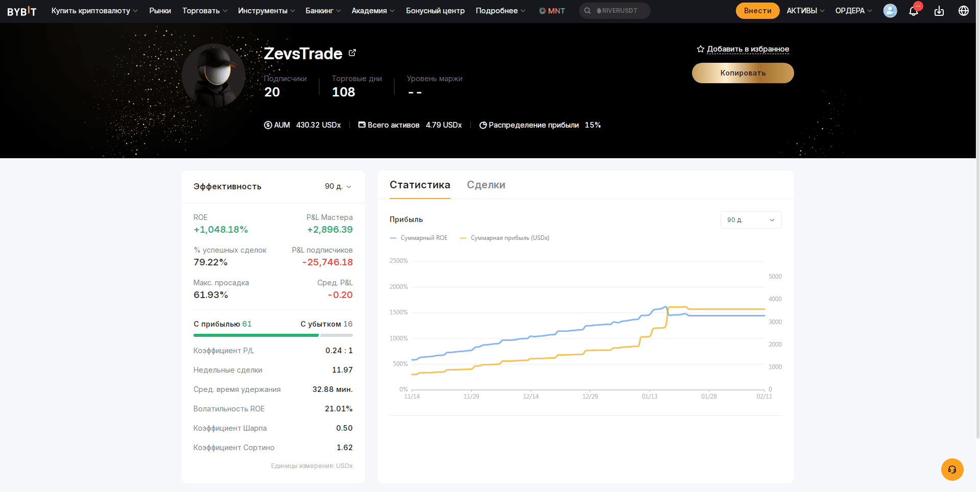
Task: Click the MNT token icon
Action: [x=542, y=11]
